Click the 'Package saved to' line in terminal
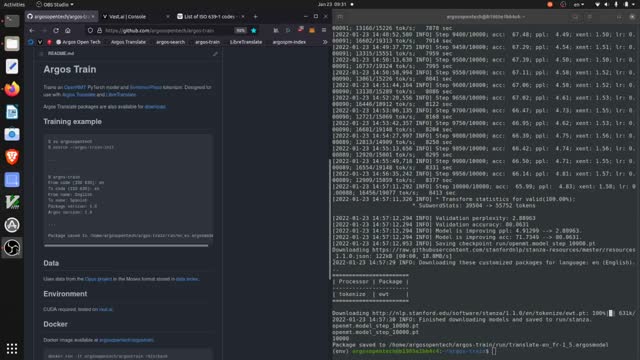640x360 pixels. 470,345
